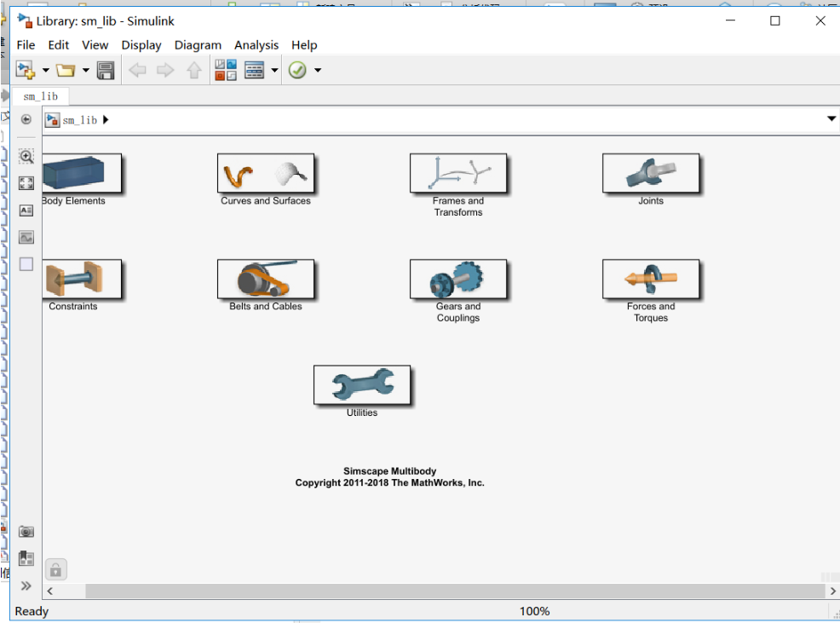Open the Frames and Transforms library block
The width and height of the screenshot is (840, 623).
pyautogui.click(x=458, y=173)
